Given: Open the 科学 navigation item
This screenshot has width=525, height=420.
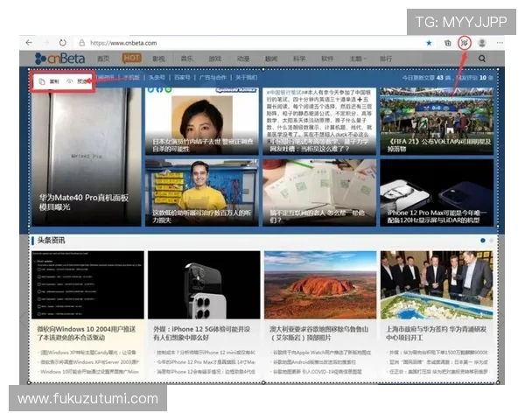Looking at the screenshot, I should point(299,59).
